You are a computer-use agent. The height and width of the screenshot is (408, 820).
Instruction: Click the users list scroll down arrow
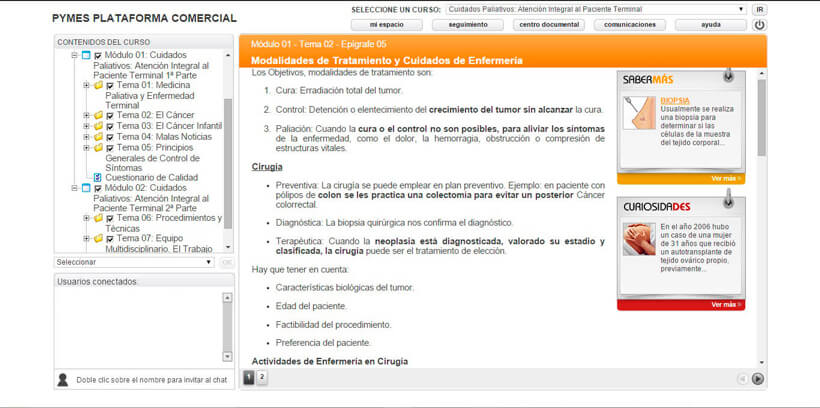point(227,356)
